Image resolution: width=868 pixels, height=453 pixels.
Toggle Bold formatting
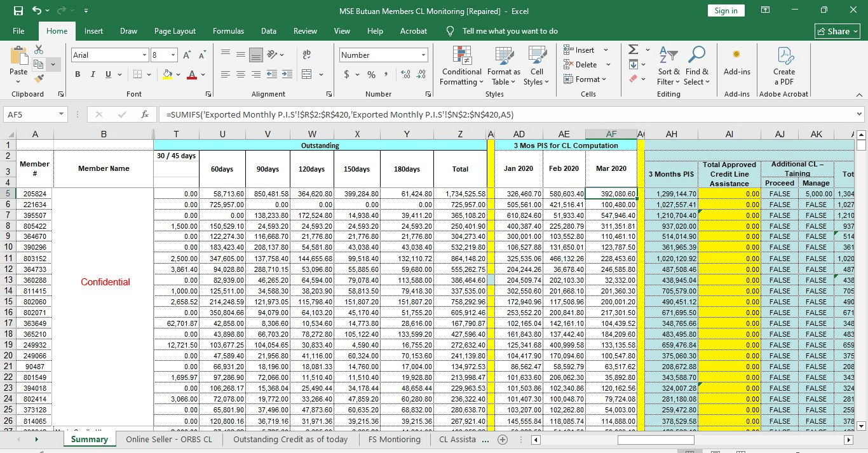click(x=78, y=74)
